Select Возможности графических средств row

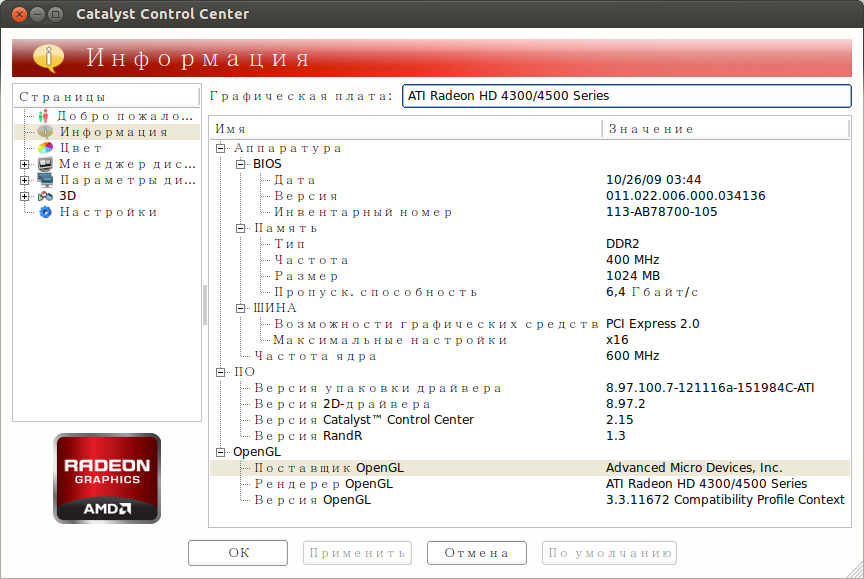[x=530, y=323]
